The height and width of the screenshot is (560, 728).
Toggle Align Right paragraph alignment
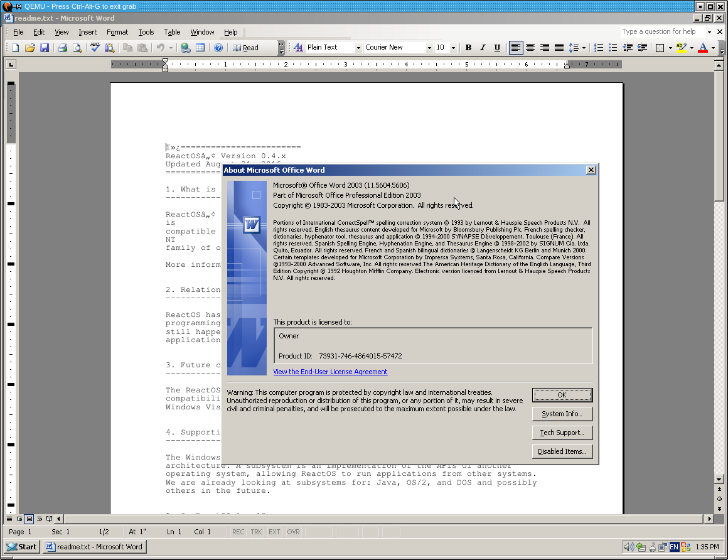point(545,48)
